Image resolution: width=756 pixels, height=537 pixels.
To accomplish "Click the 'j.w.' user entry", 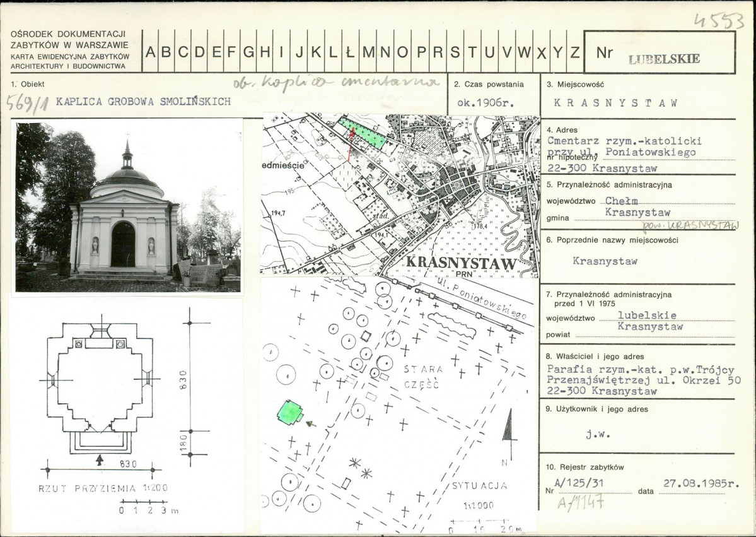I will (x=598, y=434).
